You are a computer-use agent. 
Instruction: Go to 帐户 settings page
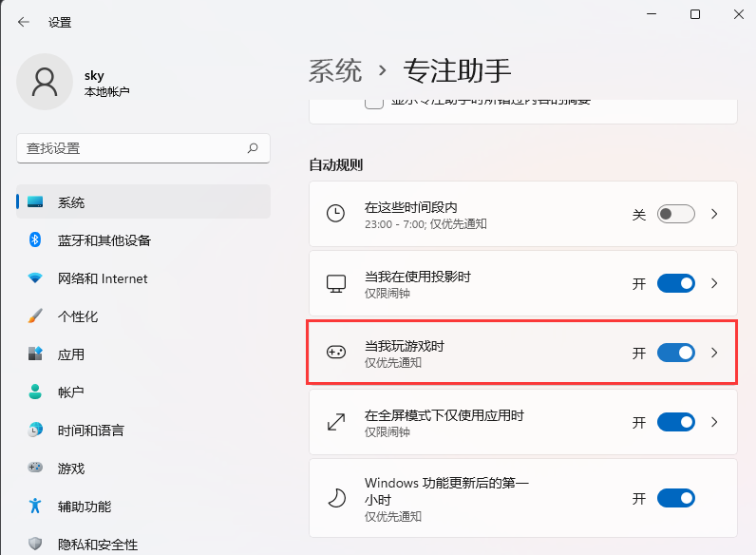(71, 392)
